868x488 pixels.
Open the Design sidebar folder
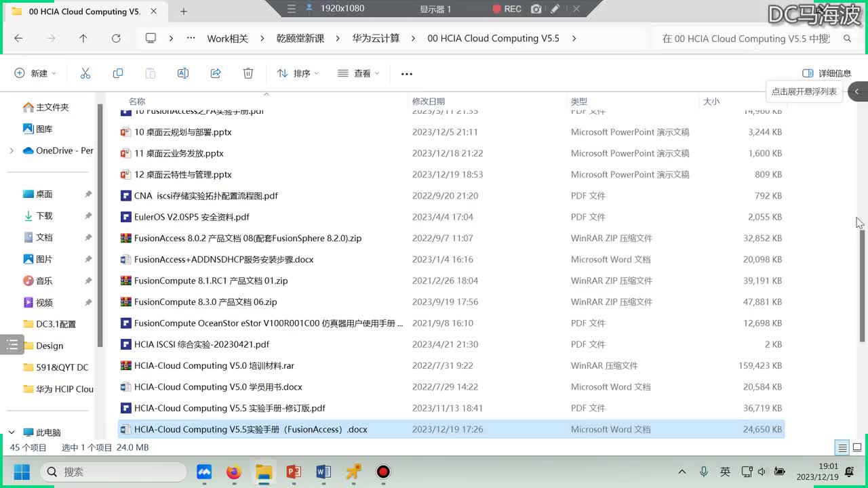[x=43, y=346]
